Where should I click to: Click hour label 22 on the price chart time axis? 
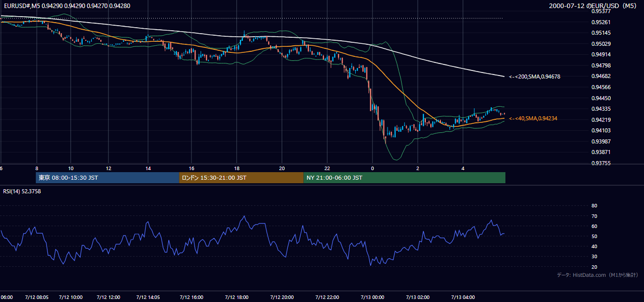tap(328, 168)
